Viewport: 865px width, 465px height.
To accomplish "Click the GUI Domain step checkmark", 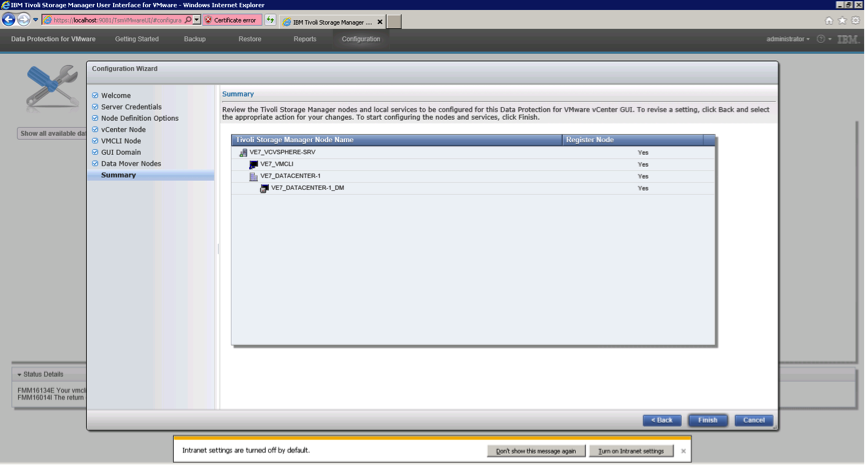I will coord(95,152).
